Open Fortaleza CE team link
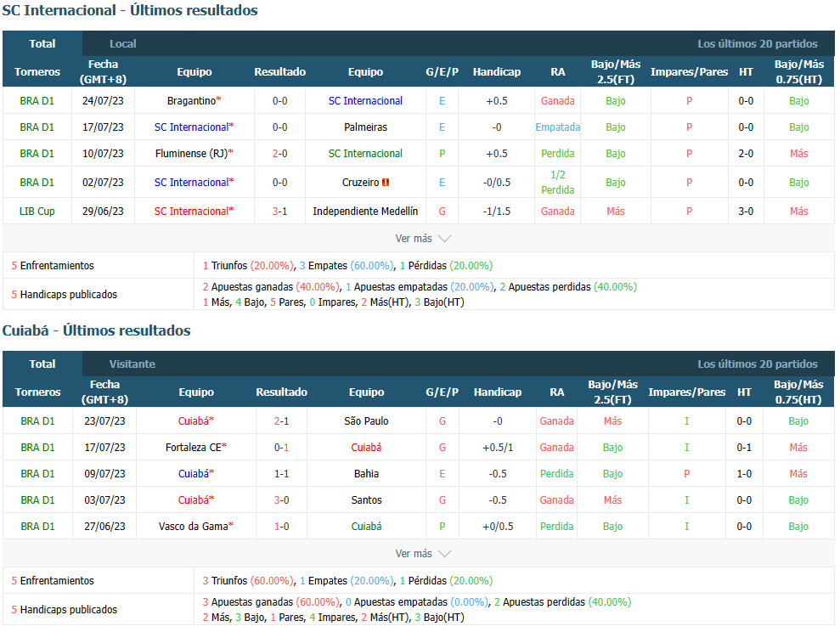Screen dimensions: 840x632 point(194,448)
